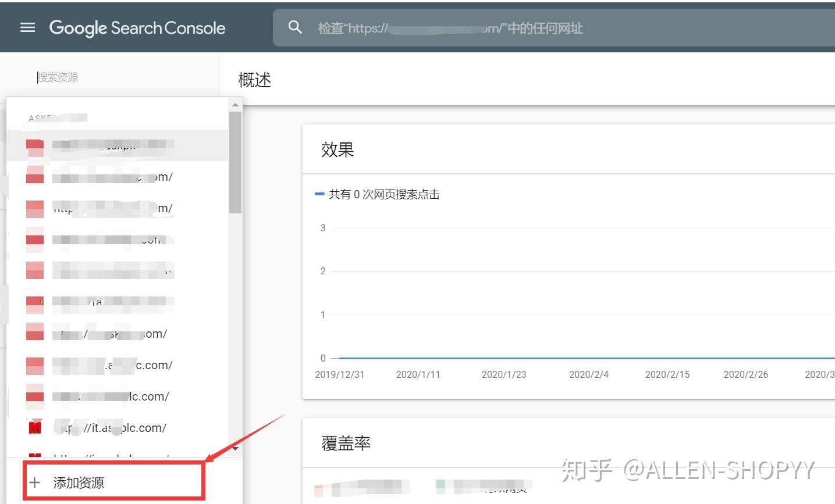The height and width of the screenshot is (504, 835).
Task: Click the Google Search Console logo
Action: (x=137, y=28)
